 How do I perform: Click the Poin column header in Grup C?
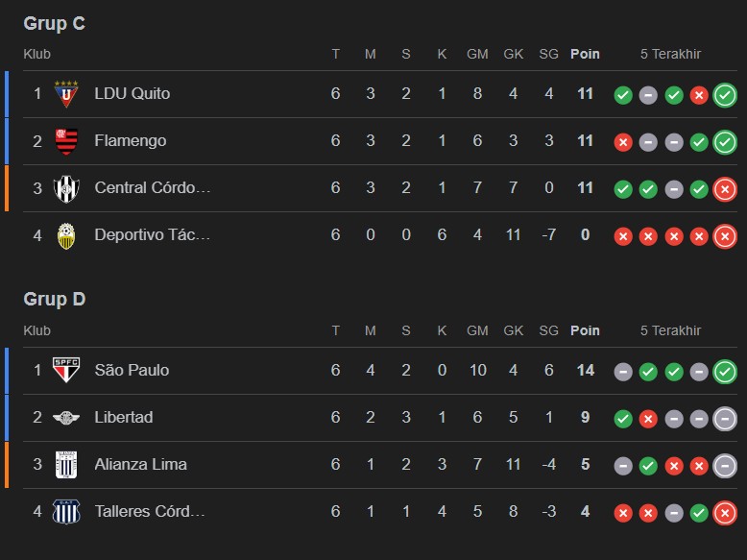(585, 54)
